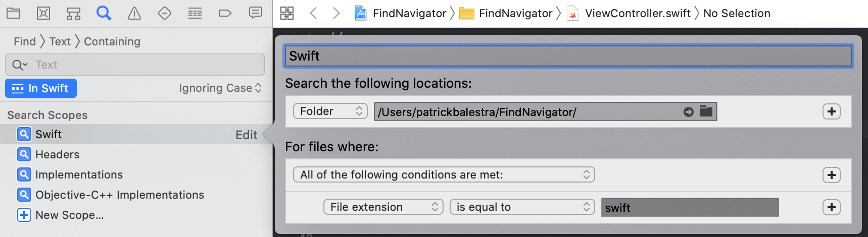
Task: Reveal folder path with the arrow icon
Action: tap(689, 112)
